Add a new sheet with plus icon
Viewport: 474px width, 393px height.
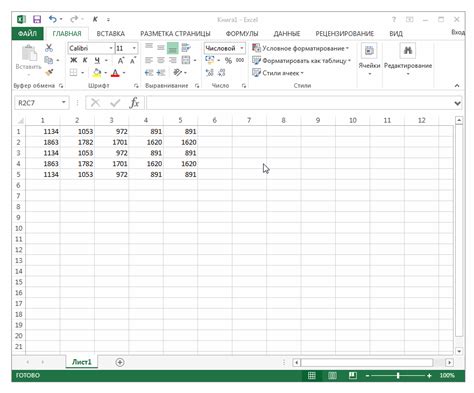coord(120,362)
